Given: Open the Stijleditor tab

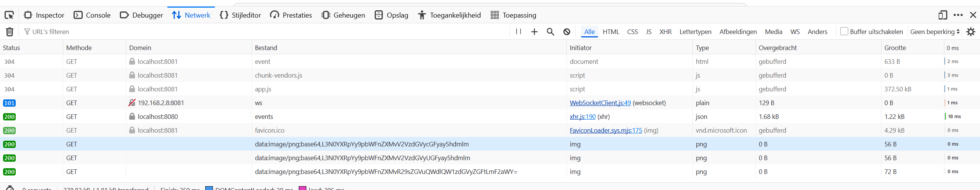Looking at the screenshot, I should coord(241,15).
